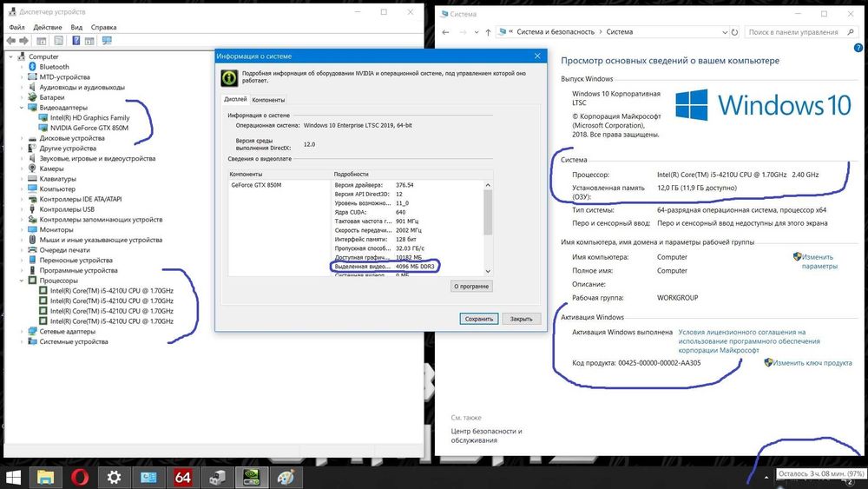Open File Explorer from taskbar

(45, 478)
